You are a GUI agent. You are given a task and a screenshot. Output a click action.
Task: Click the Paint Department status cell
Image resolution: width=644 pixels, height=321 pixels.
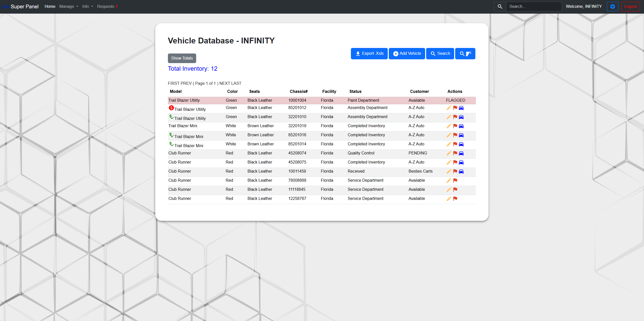coord(364,100)
